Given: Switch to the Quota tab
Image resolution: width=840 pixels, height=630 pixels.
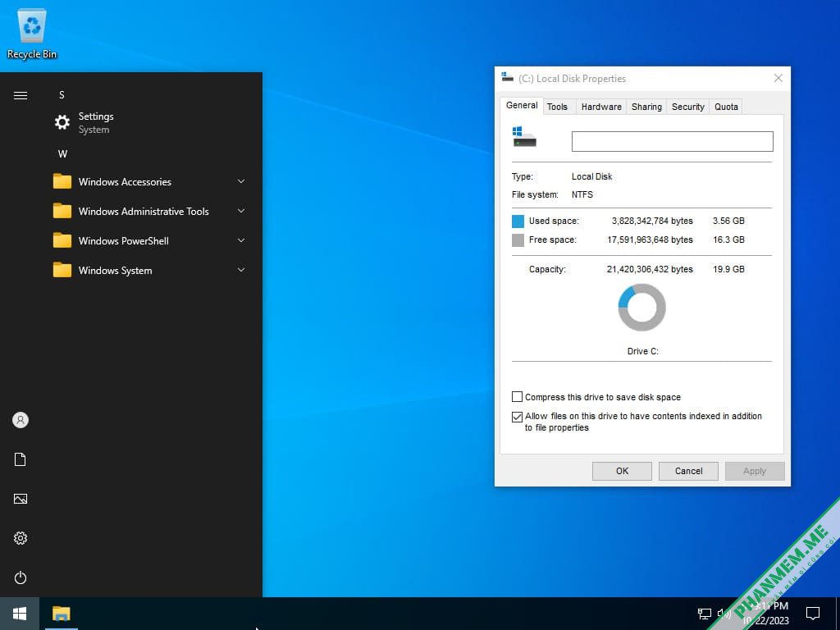Looking at the screenshot, I should (x=726, y=107).
